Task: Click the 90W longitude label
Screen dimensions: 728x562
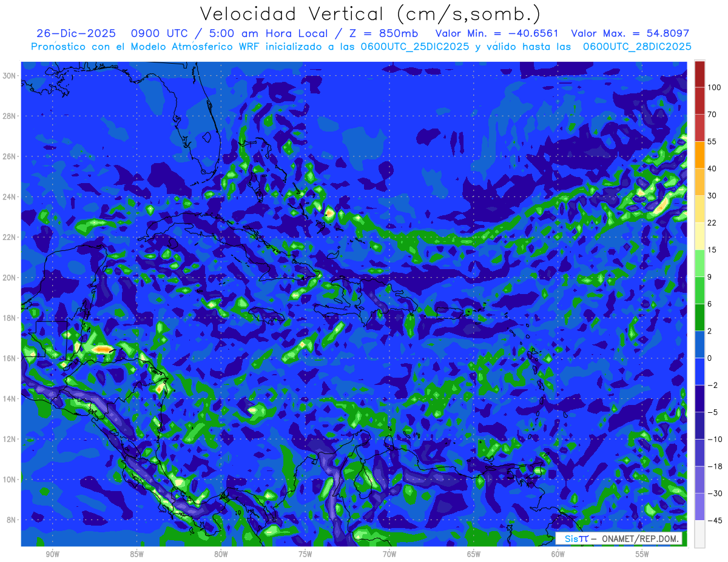Action: click(x=52, y=555)
